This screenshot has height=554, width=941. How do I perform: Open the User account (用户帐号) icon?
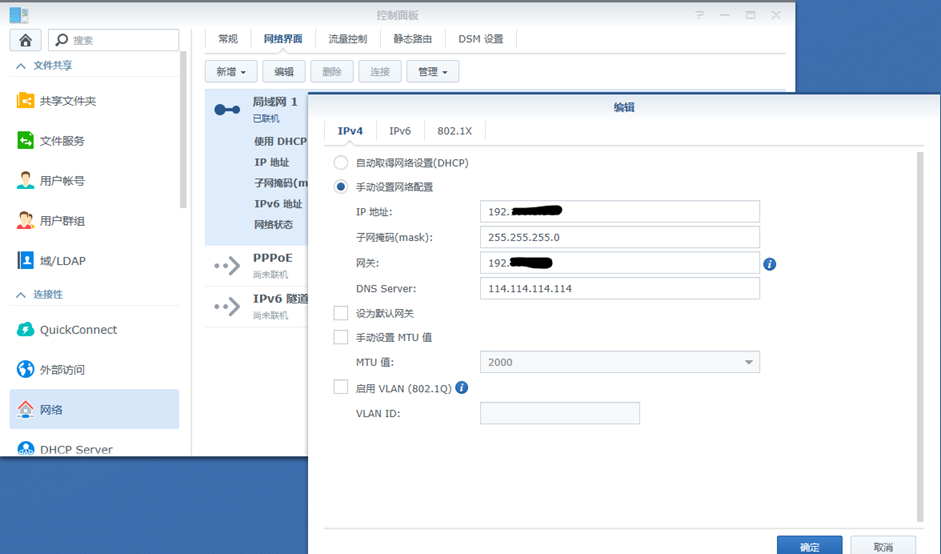26,181
